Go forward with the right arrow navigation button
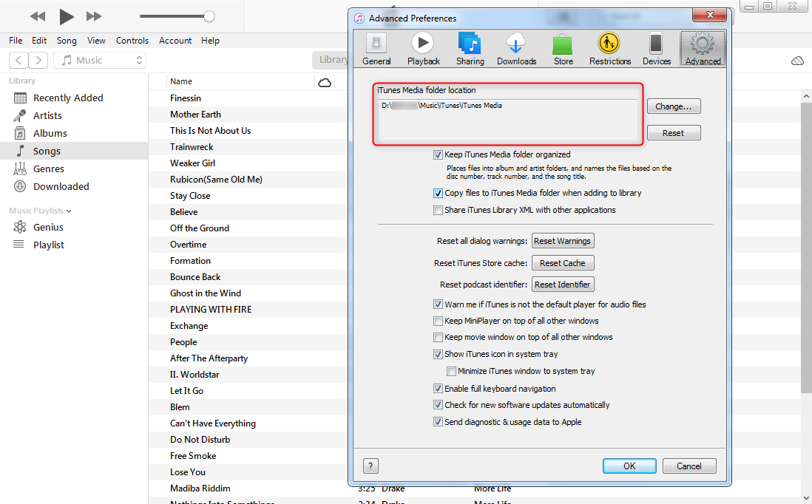This screenshot has height=504, width=812. tap(38, 60)
